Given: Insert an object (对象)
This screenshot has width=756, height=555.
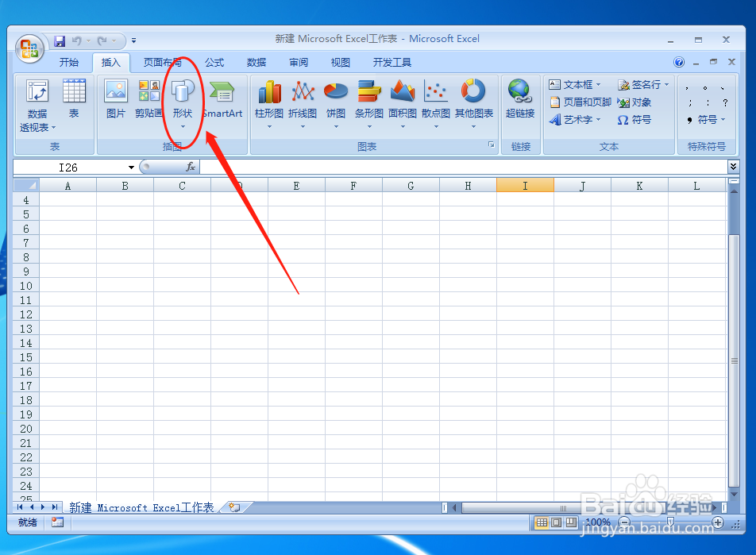Looking at the screenshot, I should coord(634,102).
